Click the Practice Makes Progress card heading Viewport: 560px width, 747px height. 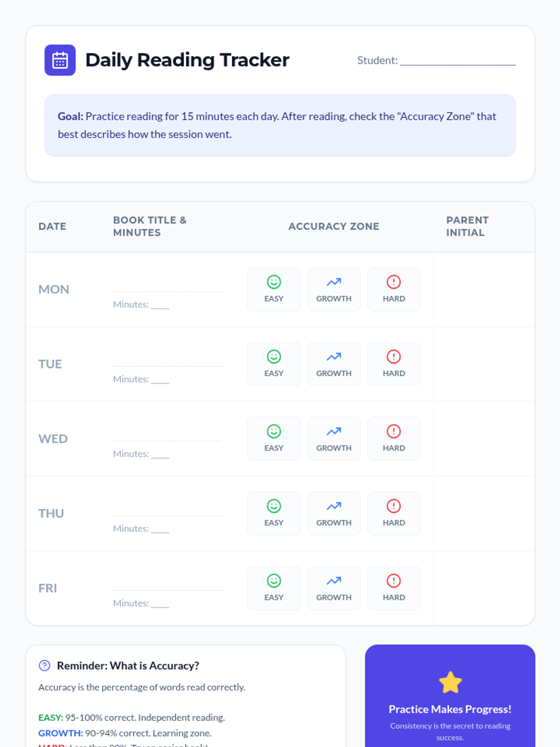tap(450, 709)
